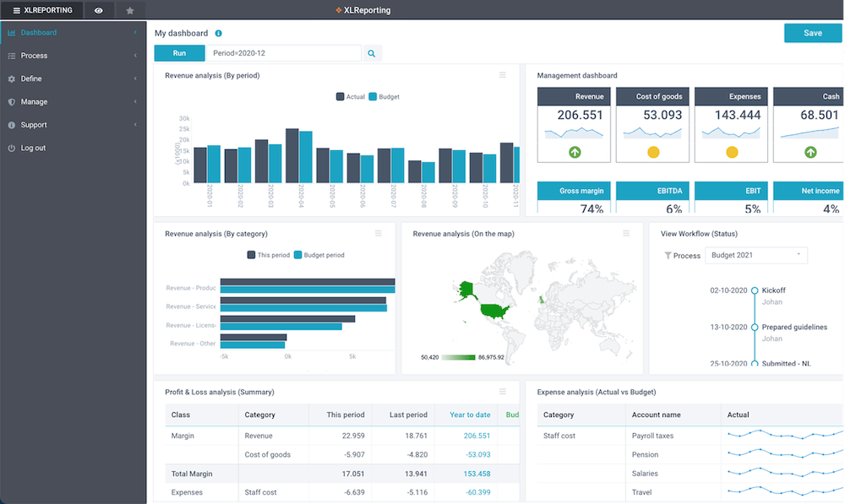Click the Save button
This screenshot has width=845, height=504.
click(813, 34)
